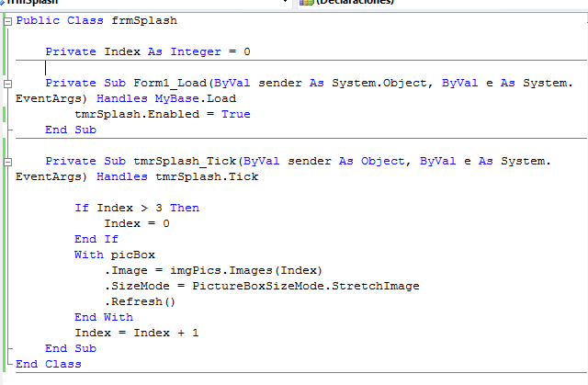Screen dimensions: 588x385
Task: Click the 'Index = 0' assignment line
Action: tap(137, 223)
